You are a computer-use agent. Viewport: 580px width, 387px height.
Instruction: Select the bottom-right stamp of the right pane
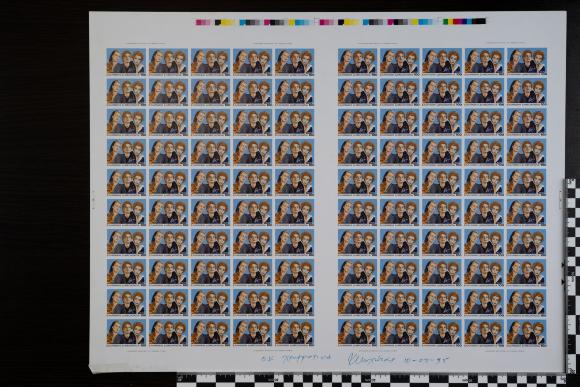(x=527, y=333)
